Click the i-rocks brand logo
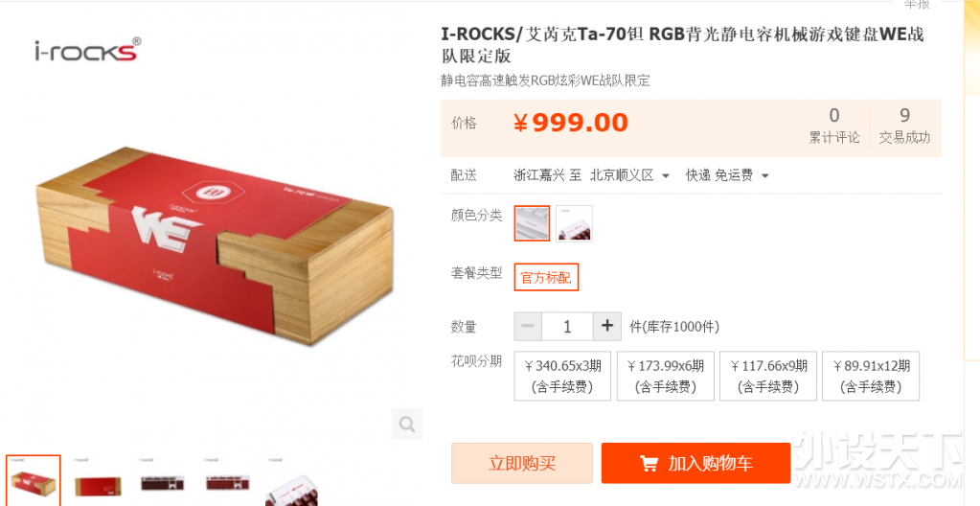This screenshot has height=506, width=980. click(x=87, y=50)
